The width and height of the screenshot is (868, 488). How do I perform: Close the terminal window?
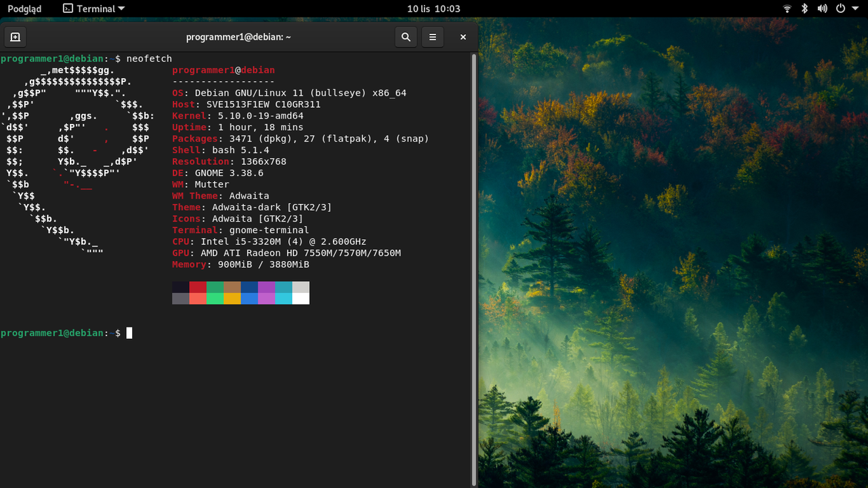463,37
